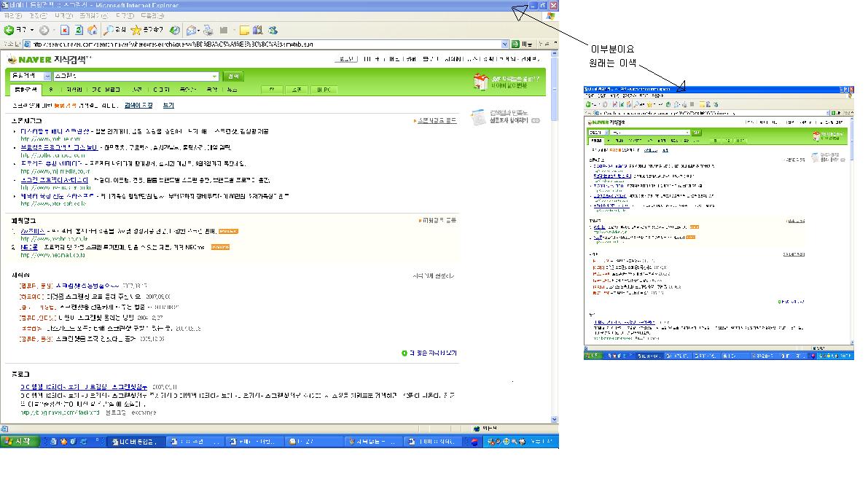Click the power link registration link
The image size is (868, 489).
(x=439, y=220)
